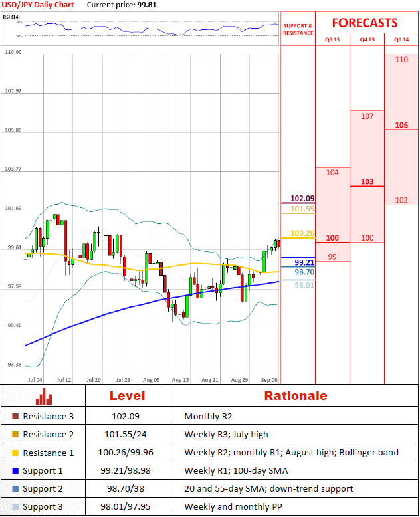420x517 pixels.
Task: Click the 99.61 y-axis price label
Action: 14,247
